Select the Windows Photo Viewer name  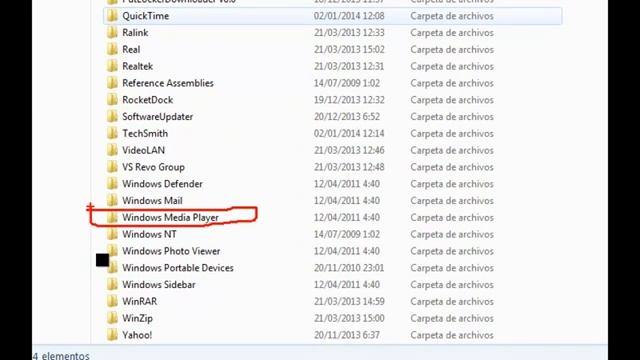point(171,251)
